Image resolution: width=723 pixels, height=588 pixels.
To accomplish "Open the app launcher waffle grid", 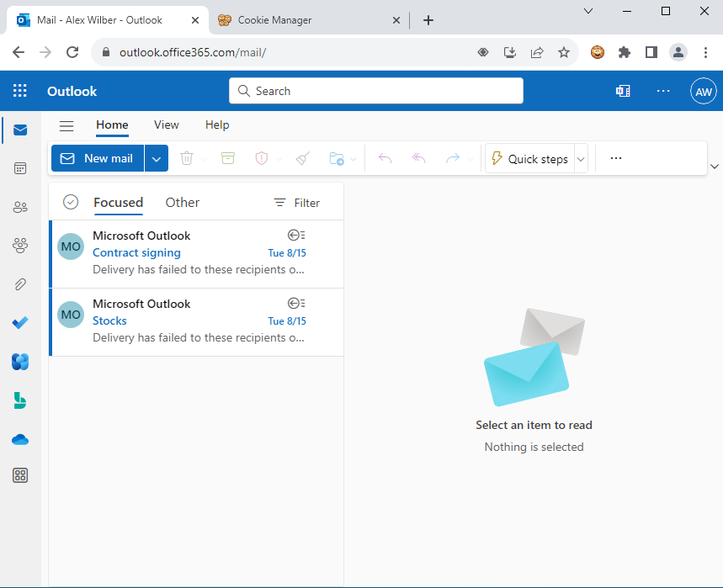I will [x=20, y=91].
